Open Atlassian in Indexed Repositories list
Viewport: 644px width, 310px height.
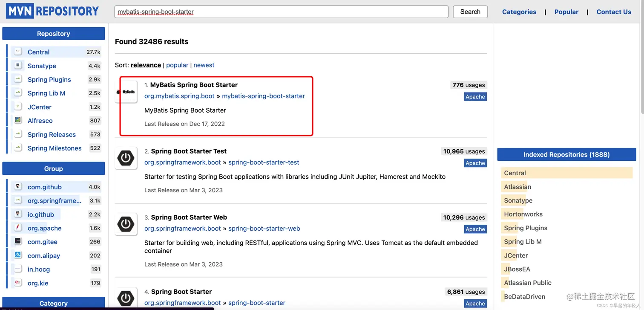pos(517,186)
